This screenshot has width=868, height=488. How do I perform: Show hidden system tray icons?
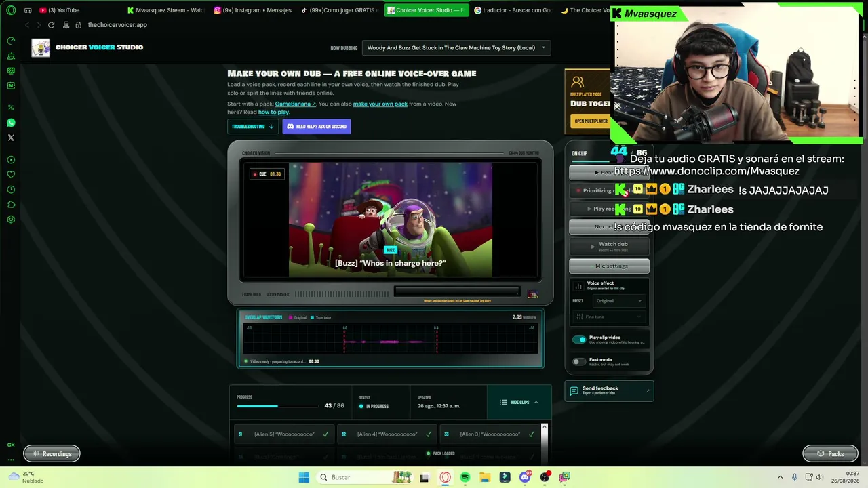pos(780,477)
